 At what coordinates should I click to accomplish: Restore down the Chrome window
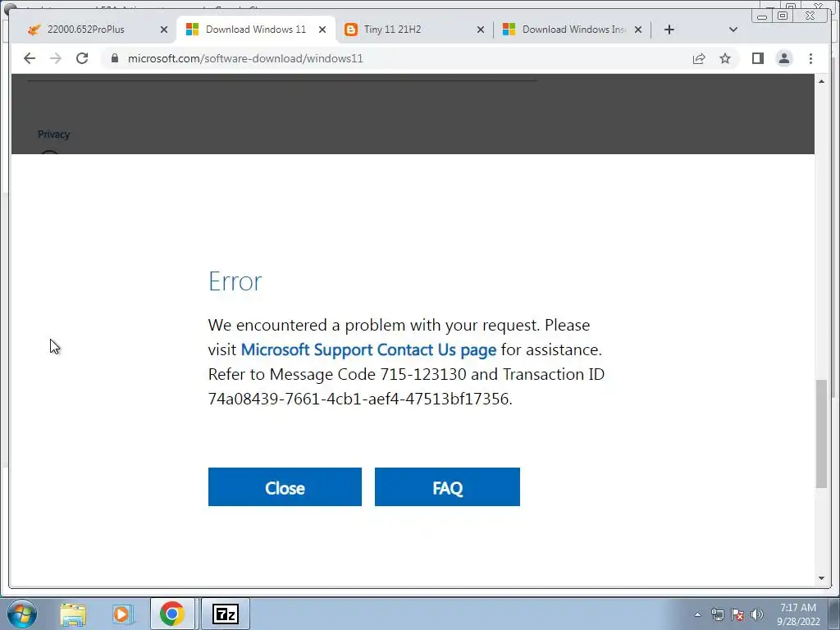click(783, 16)
